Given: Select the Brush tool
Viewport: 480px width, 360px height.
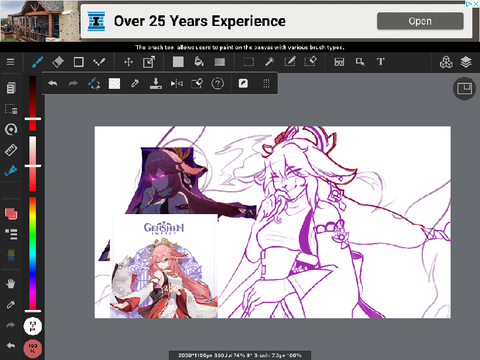Looking at the screenshot, I should tap(37, 62).
